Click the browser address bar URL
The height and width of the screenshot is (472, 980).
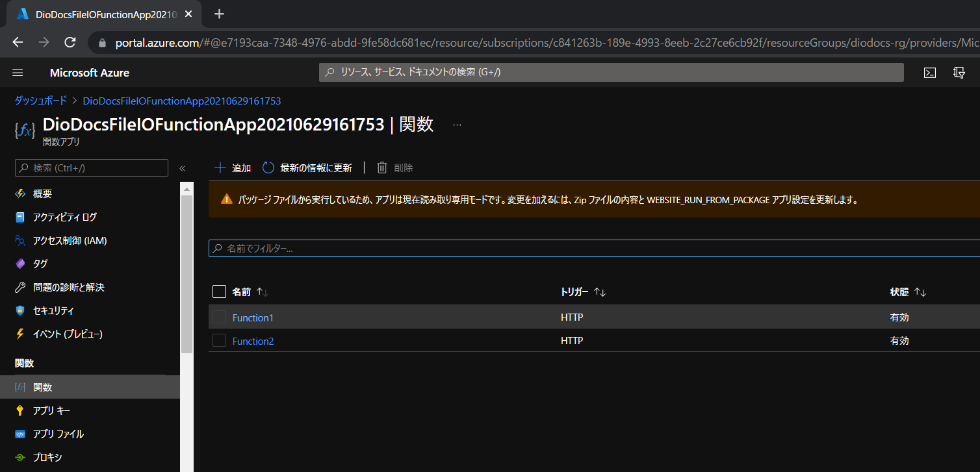(x=546, y=43)
